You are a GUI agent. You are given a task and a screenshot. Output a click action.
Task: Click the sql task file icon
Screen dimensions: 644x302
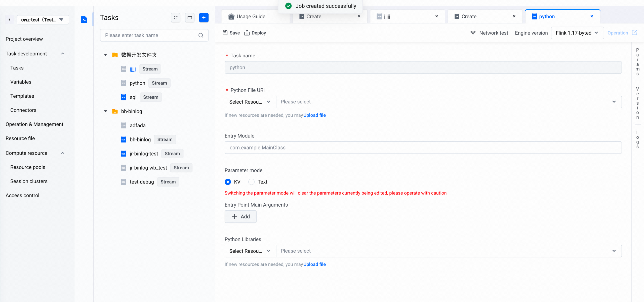124,97
